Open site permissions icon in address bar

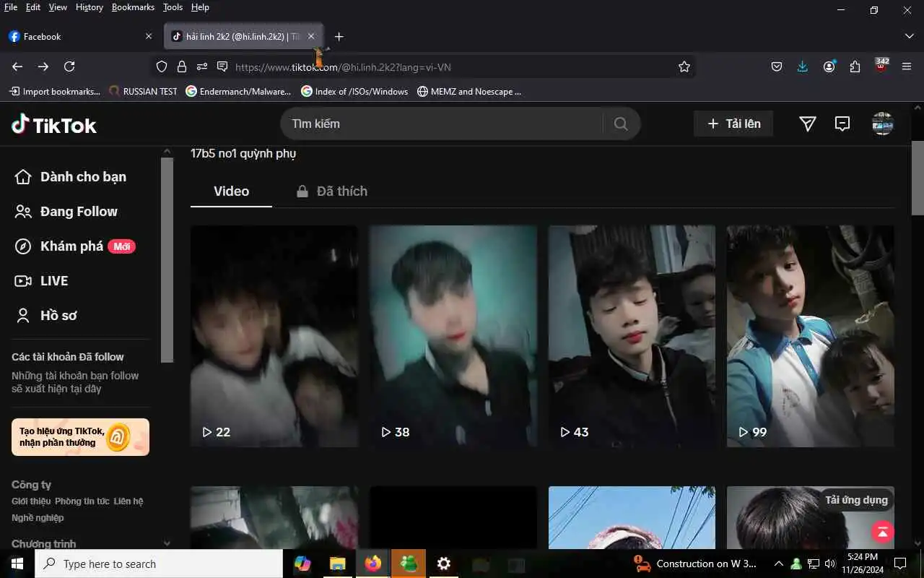click(x=202, y=66)
